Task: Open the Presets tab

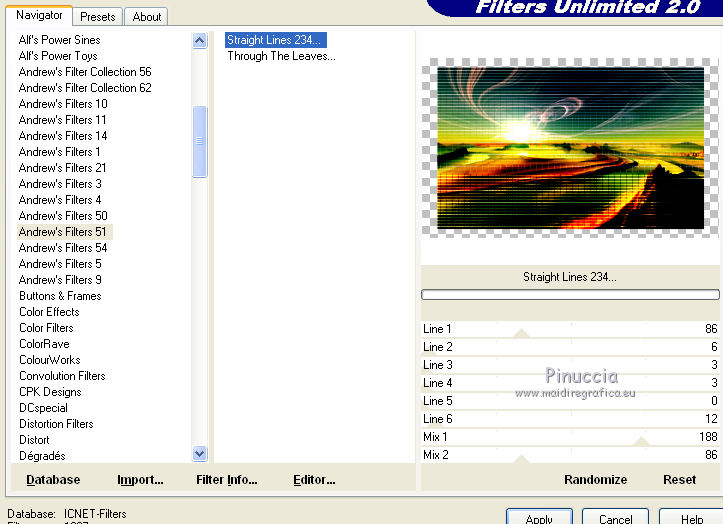Action: pyautogui.click(x=97, y=17)
